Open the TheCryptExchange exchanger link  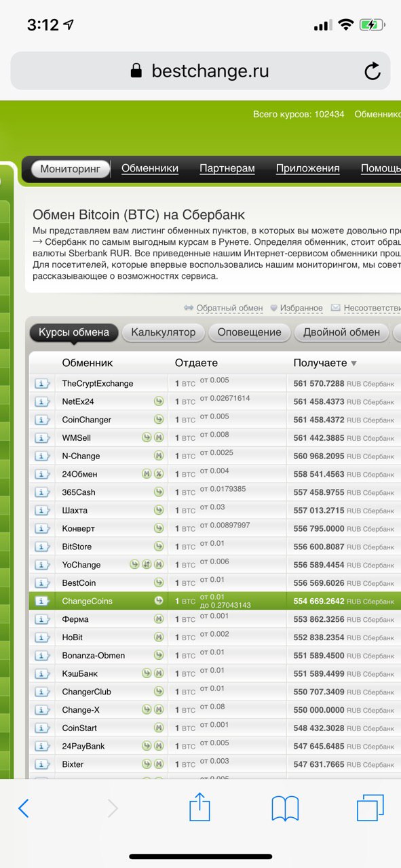point(98,384)
